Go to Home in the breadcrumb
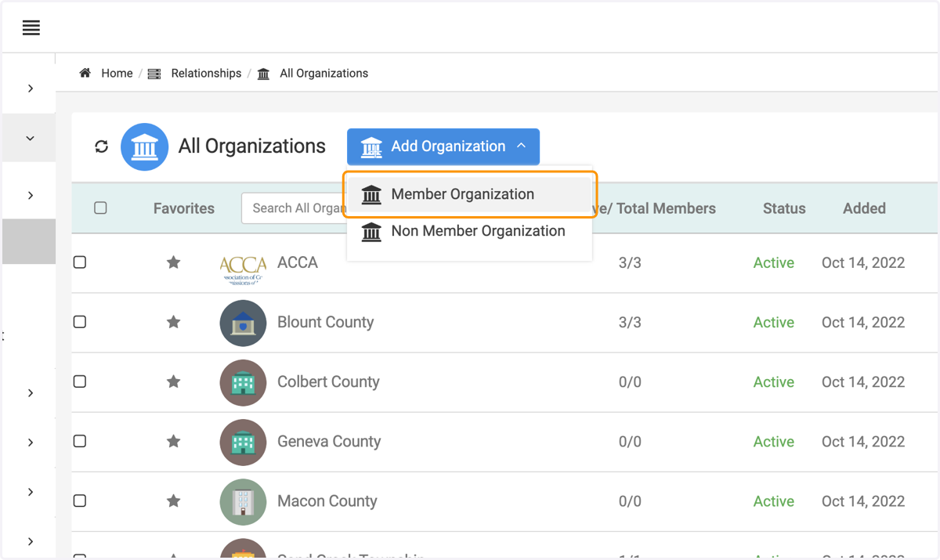Viewport: 940px width, 560px height. [x=117, y=73]
